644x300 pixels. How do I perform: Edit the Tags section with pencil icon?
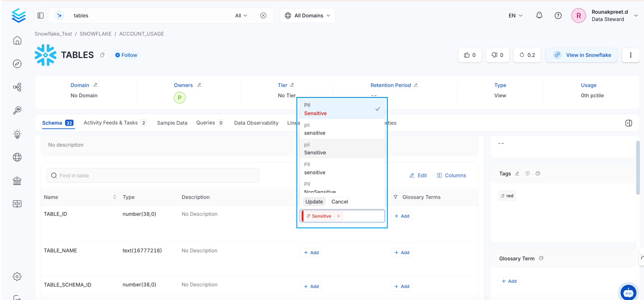click(x=517, y=173)
